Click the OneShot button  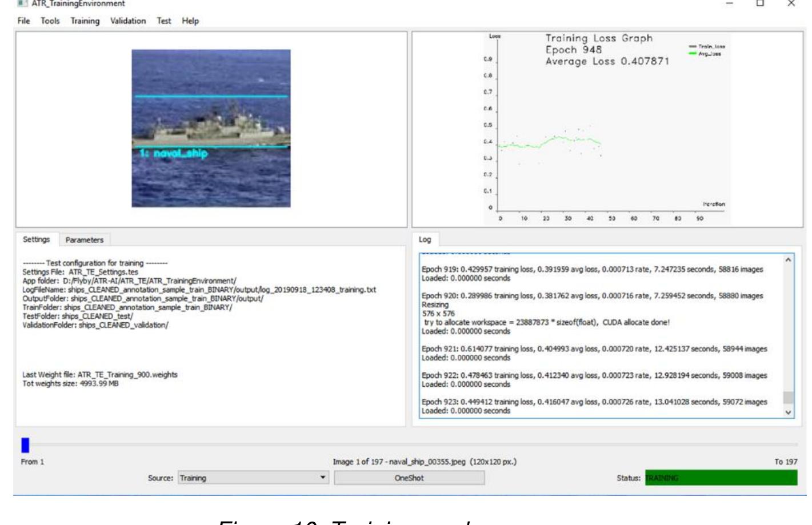pyautogui.click(x=409, y=478)
